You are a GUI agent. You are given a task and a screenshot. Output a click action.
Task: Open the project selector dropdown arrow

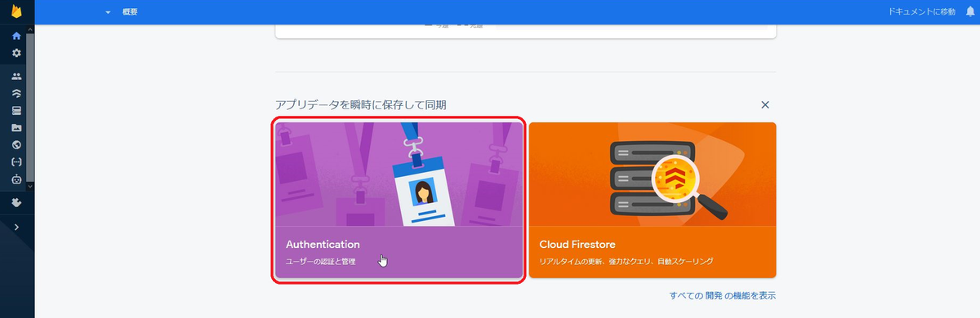108,12
